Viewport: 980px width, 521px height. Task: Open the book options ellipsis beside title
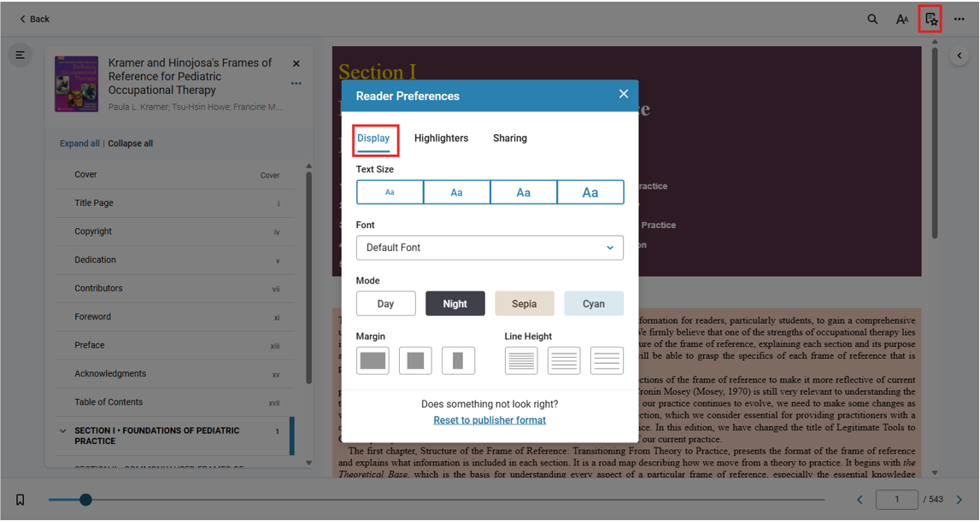pos(296,83)
